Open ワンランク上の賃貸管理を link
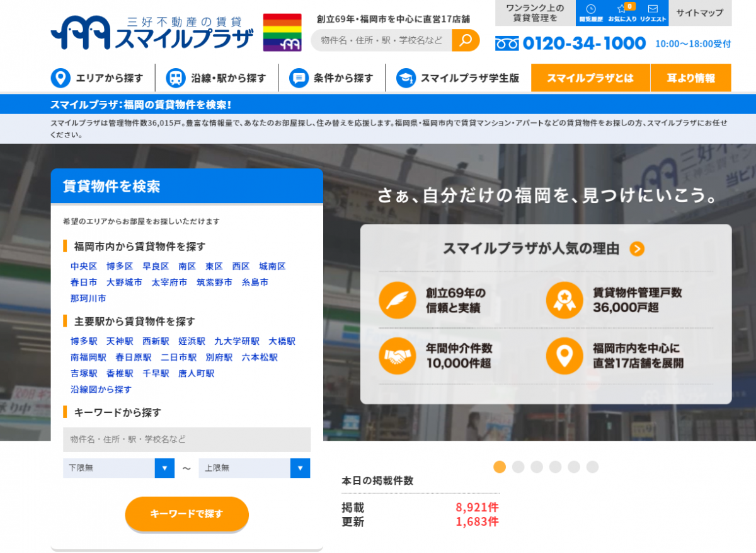 (535, 13)
